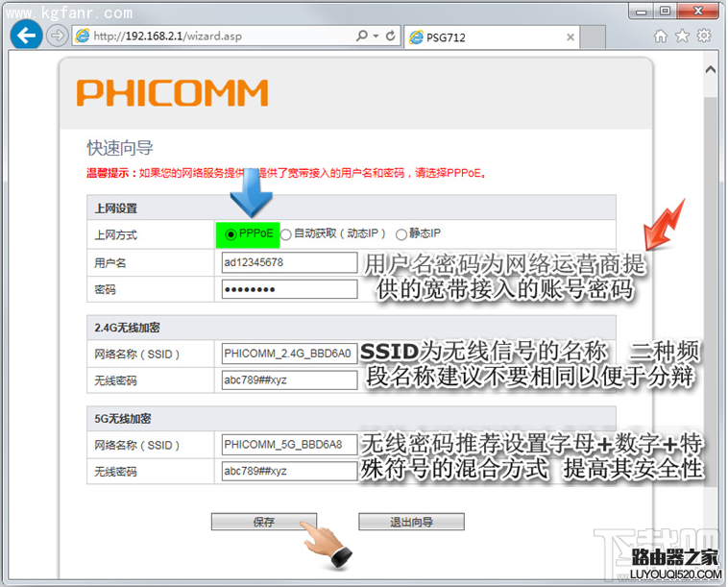Switch to the PSG712 tab

tap(492, 37)
